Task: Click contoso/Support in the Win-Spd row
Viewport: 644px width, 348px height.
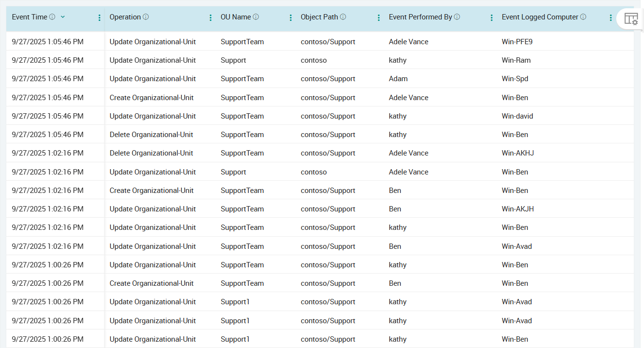Action: pos(328,79)
